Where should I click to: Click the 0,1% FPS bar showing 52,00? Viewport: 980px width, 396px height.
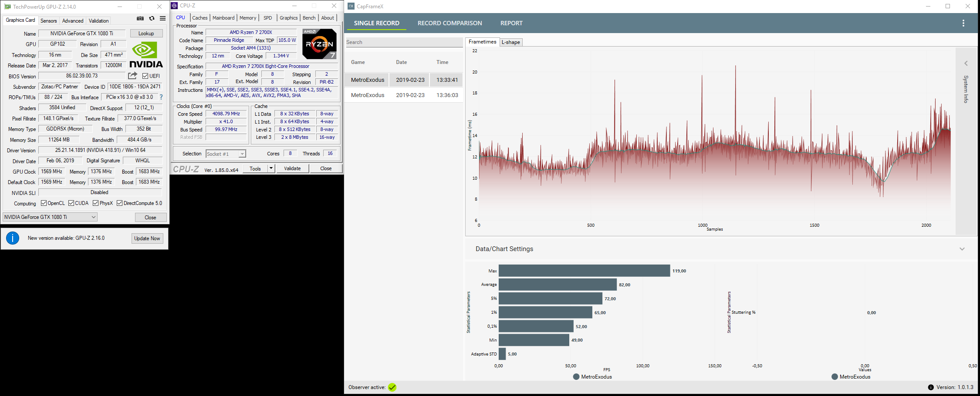(536, 326)
